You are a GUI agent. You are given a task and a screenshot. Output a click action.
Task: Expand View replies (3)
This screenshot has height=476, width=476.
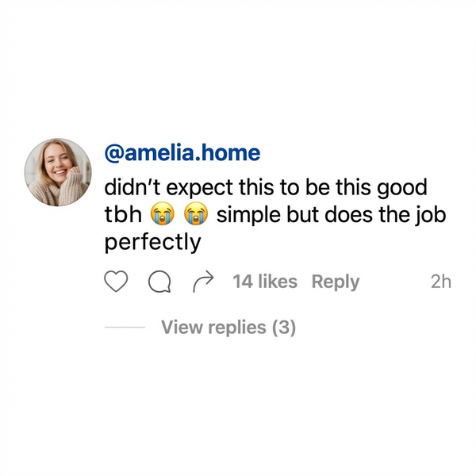tap(228, 327)
